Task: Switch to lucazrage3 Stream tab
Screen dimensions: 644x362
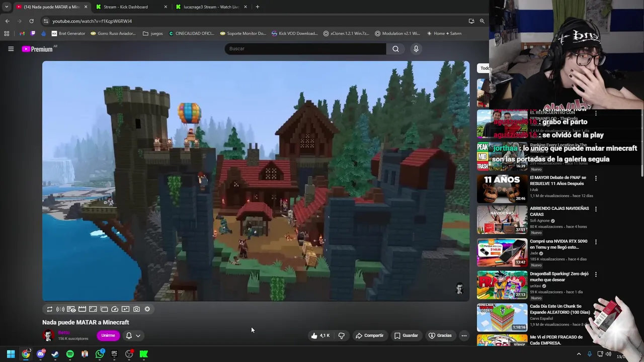Action: tap(211, 7)
